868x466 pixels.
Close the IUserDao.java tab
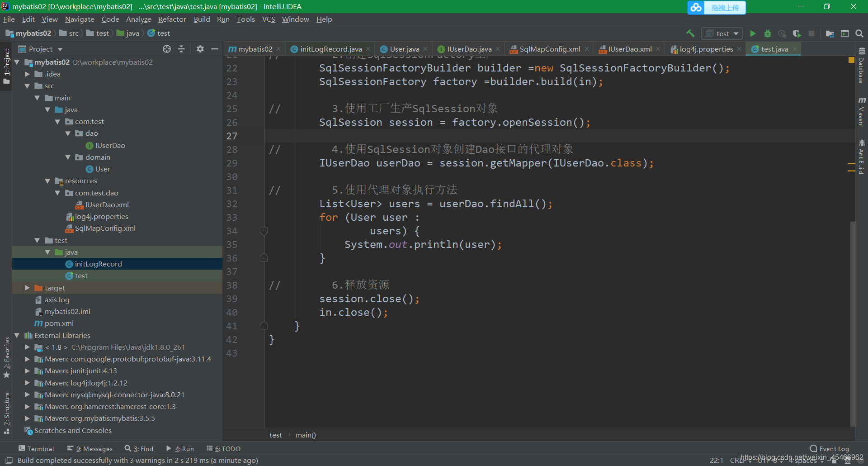498,49
